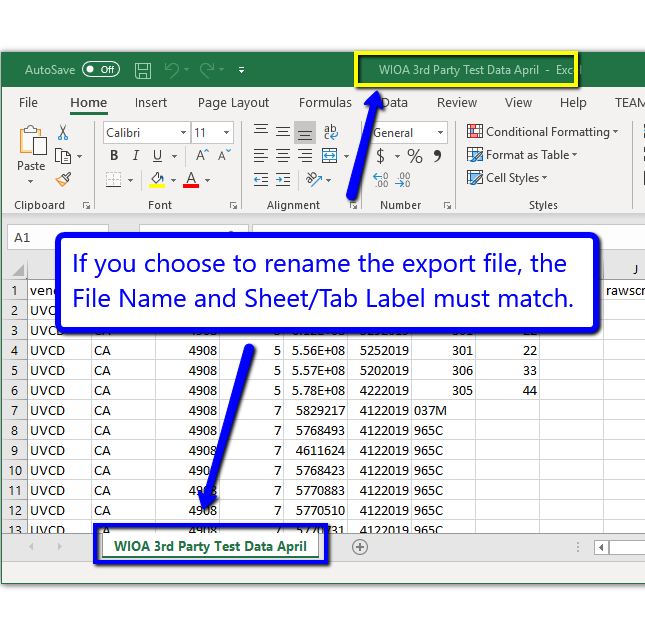Open the File menu
The width and height of the screenshot is (645, 638).
pyautogui.click(x=28, y=102)
